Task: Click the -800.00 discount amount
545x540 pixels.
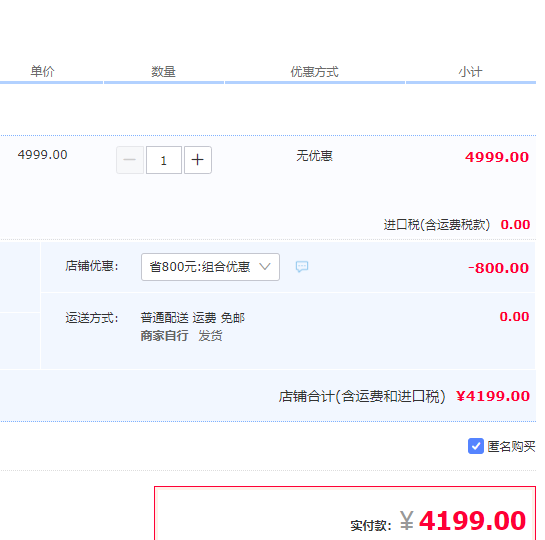Action: [498, 268]
